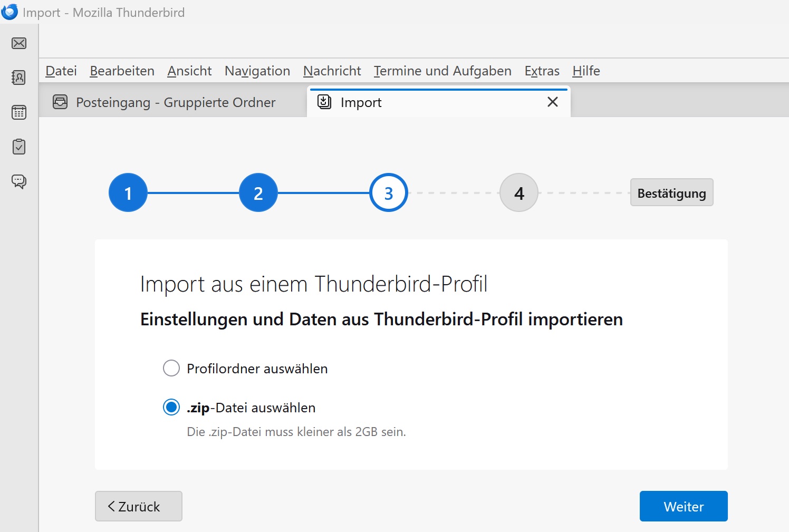Click the Bestätigung step label
Viewport: 789px width, 532px height.
point(671,193)
